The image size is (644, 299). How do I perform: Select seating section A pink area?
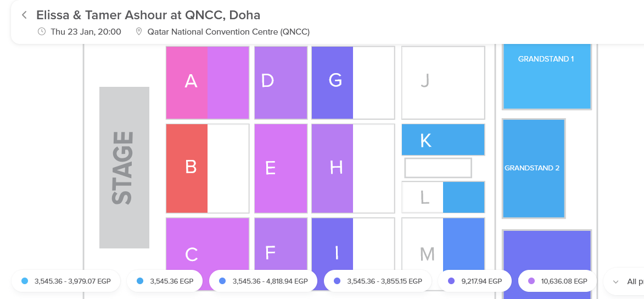tap(187, 82)
